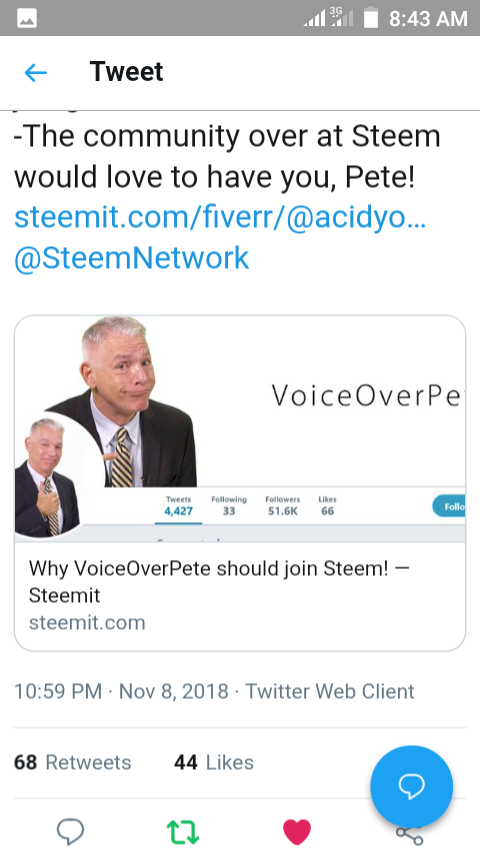The width and height of the screenshot is (480, 854).
Task: Open the steemit.com/fiverr link
Action: [220, 217]
